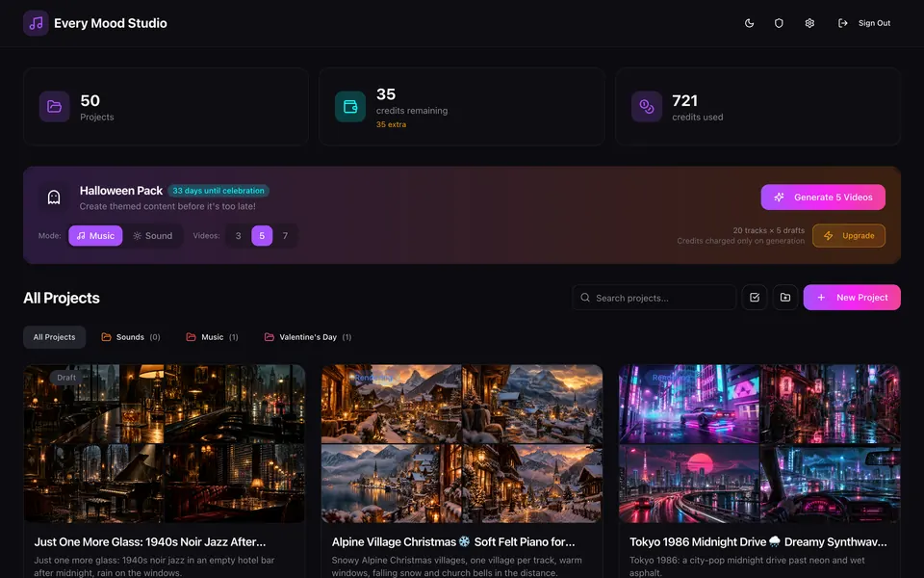Click the New Project button

(852, 298)
